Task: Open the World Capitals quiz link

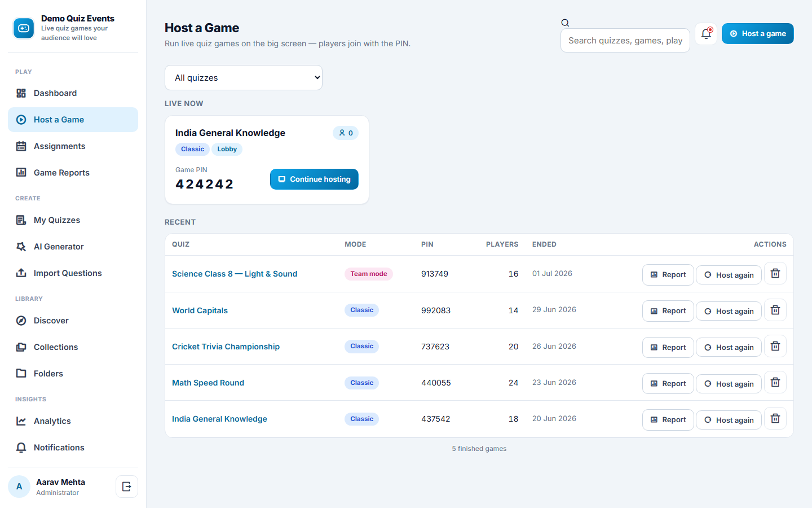Action: (200, 310)
